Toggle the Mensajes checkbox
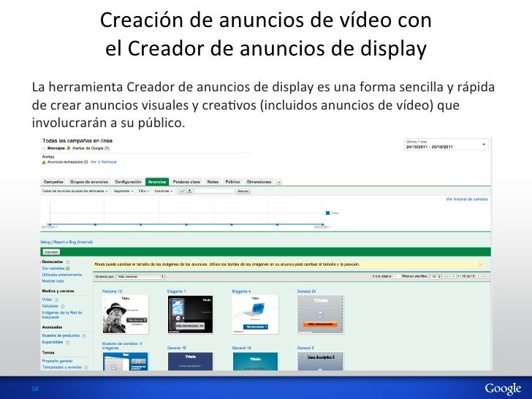The image size is (532, 399). (x=43, y=148)
